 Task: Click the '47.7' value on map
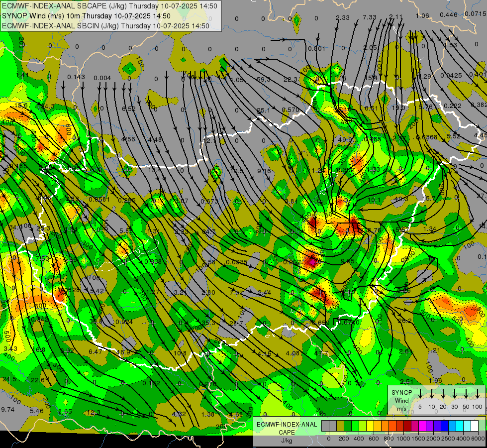tap(321, 353)
